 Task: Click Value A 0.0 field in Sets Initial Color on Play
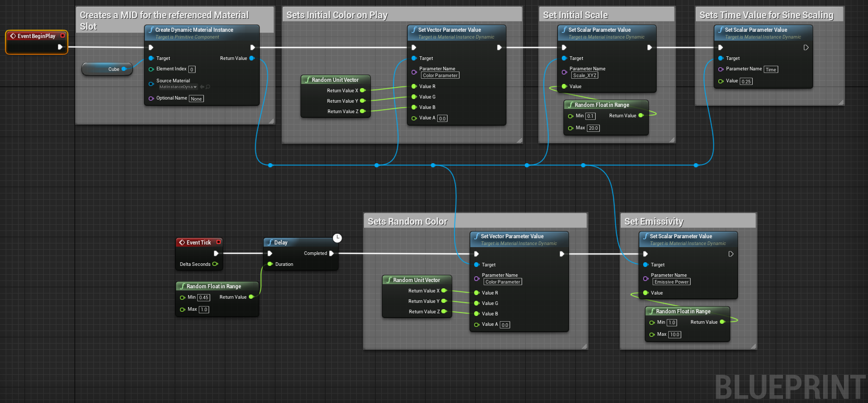pyautogui.click(x=442, y=118)
